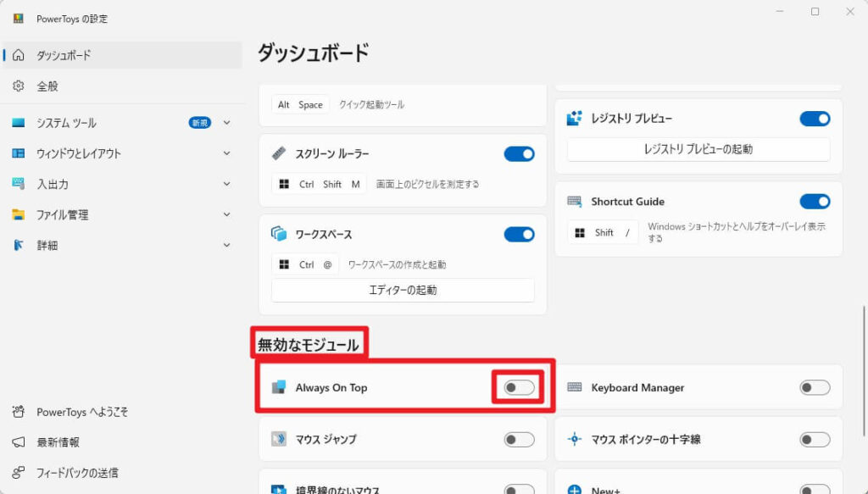The image size is (868, 494).
Task: Click the Always On Top module icon
Action: point(279,387)
